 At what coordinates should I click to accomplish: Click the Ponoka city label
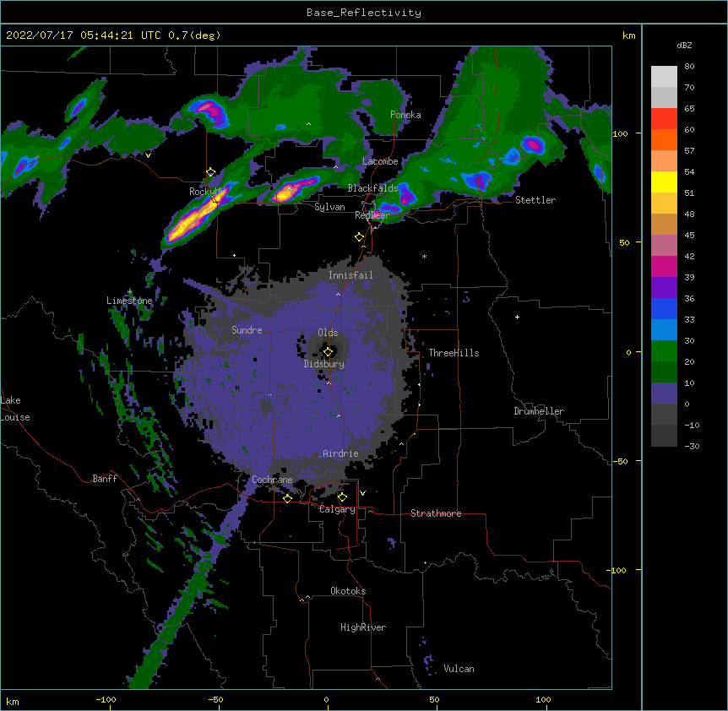click(405, 115)
